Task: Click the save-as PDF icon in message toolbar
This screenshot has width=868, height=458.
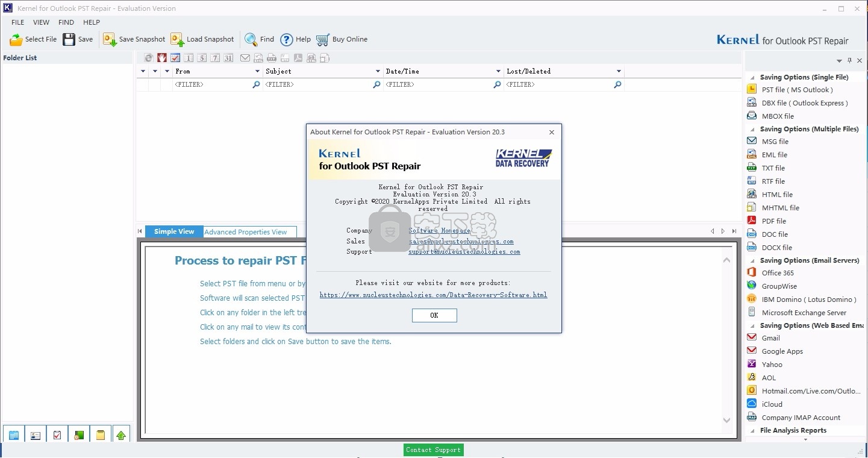Action: tap(298, 58)
